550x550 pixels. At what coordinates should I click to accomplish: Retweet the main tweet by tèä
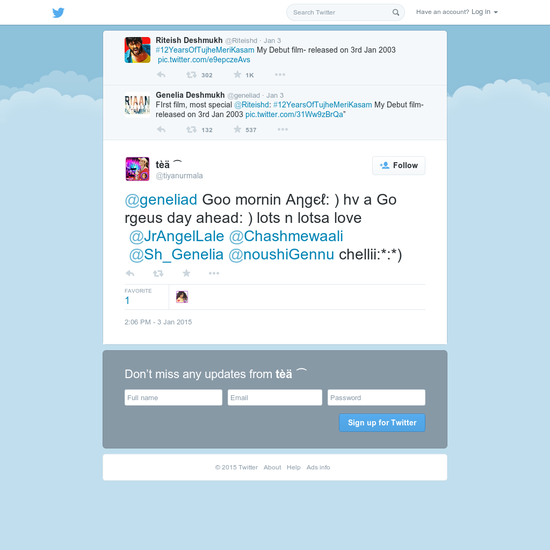pyautogui.click(x=158, y=273)
